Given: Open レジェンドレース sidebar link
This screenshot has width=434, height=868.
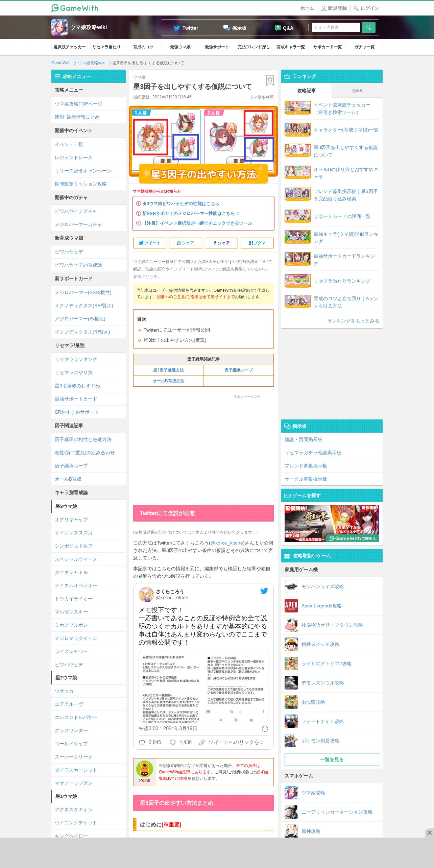Looking at the screenshot, I should point(89,158).
